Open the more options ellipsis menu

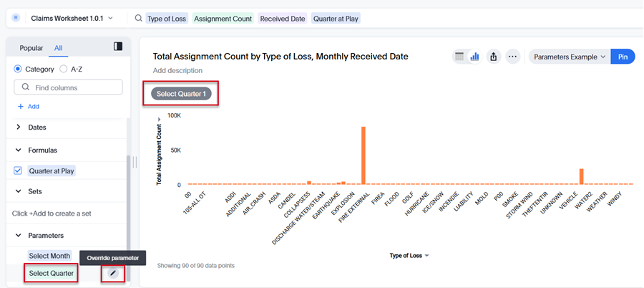[512, 57]
